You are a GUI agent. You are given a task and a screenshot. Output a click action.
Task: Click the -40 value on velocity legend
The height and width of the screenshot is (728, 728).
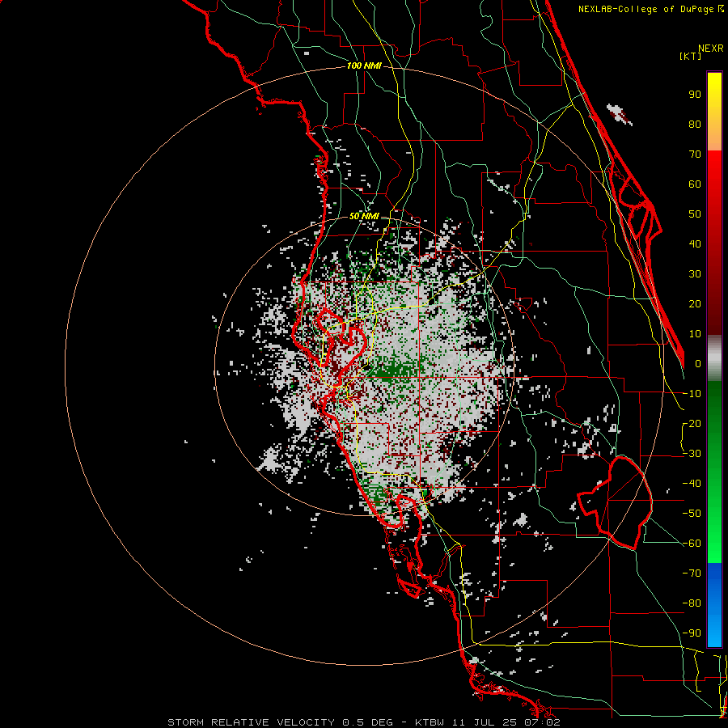[692, 484]
